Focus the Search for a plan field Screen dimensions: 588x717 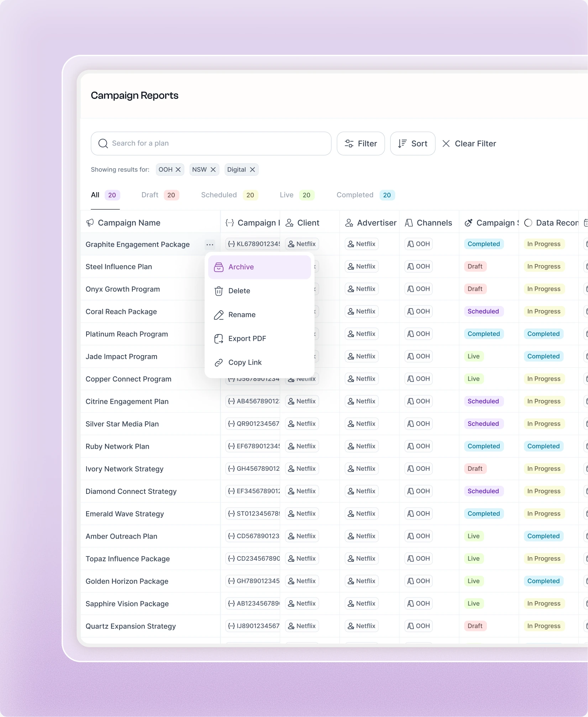[211, 144]
